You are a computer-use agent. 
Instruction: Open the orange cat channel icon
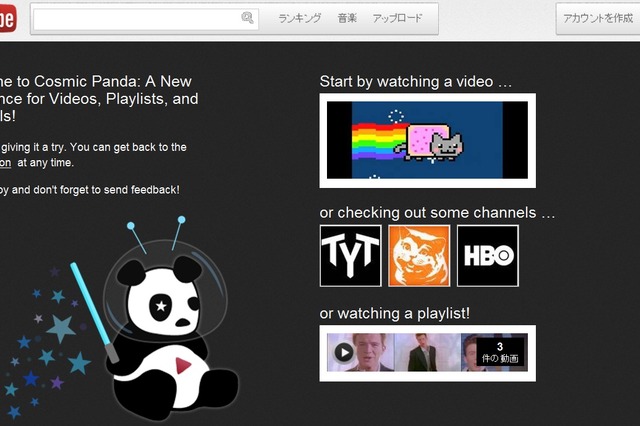(x=419, y=256)
